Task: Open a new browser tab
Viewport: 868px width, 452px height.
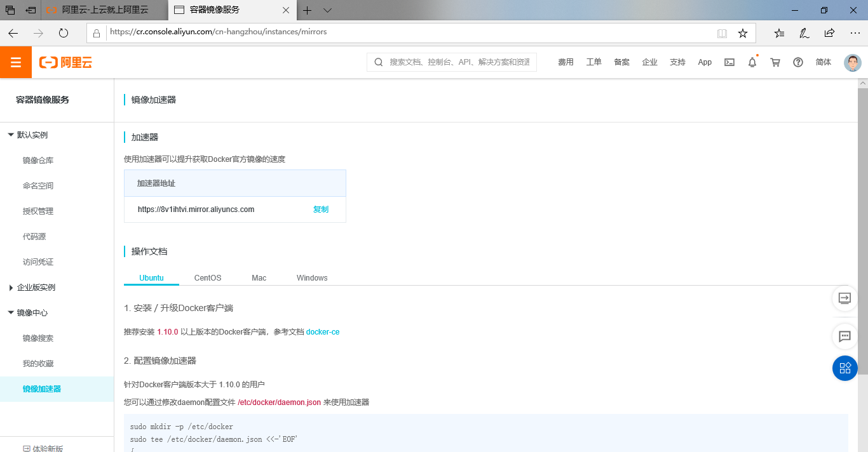Action: pos(307,10)
